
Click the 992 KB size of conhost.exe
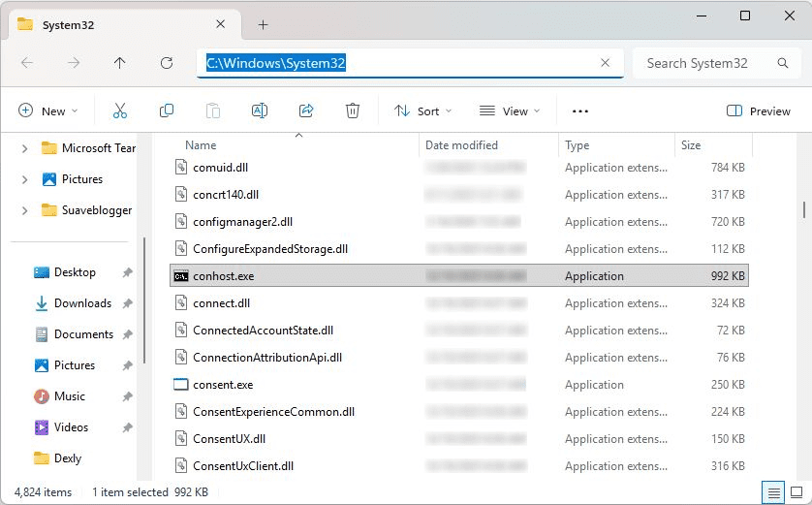point(728,276)
